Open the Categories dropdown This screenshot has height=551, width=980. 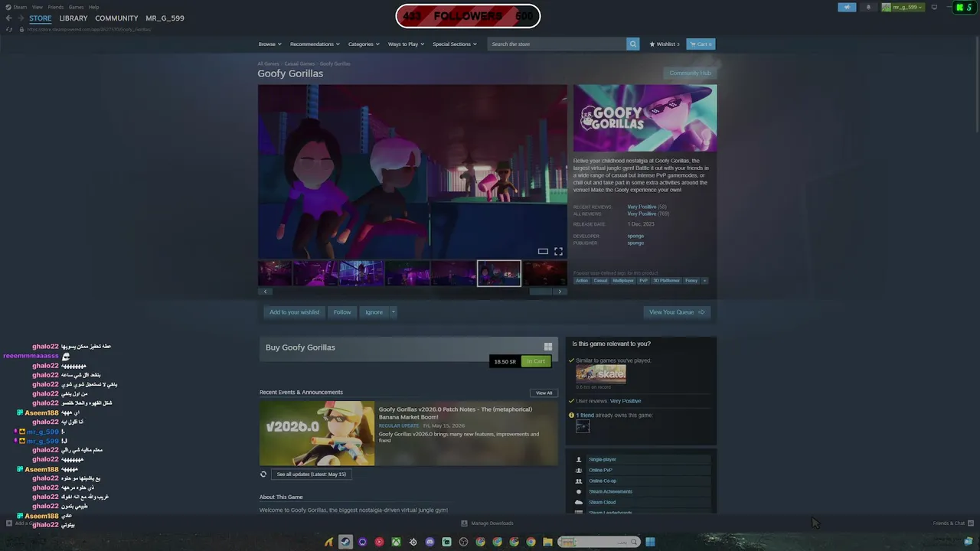click(x=364, y=44)
